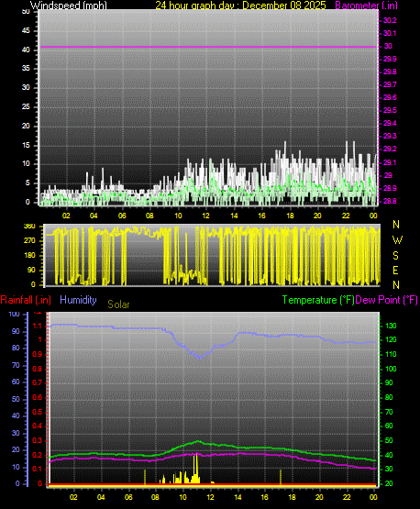Click "29.4" on the barometer axis
420x509 pixels.
[390, 123]
